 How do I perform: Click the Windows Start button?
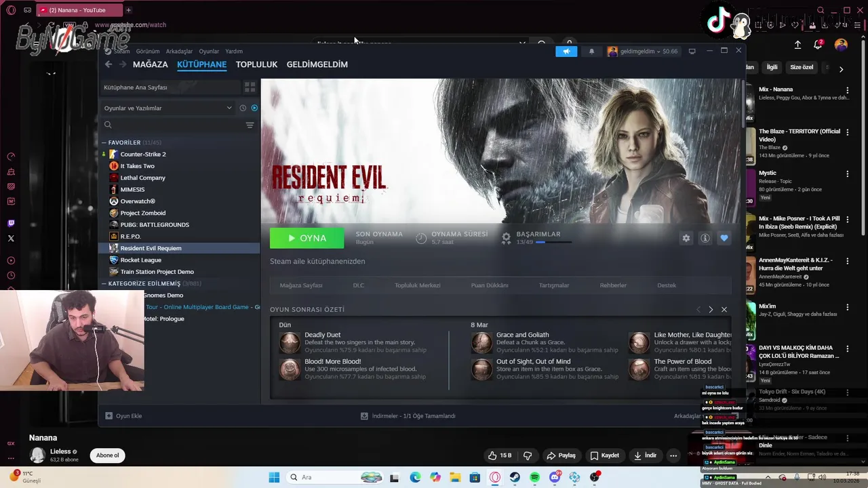274,478
